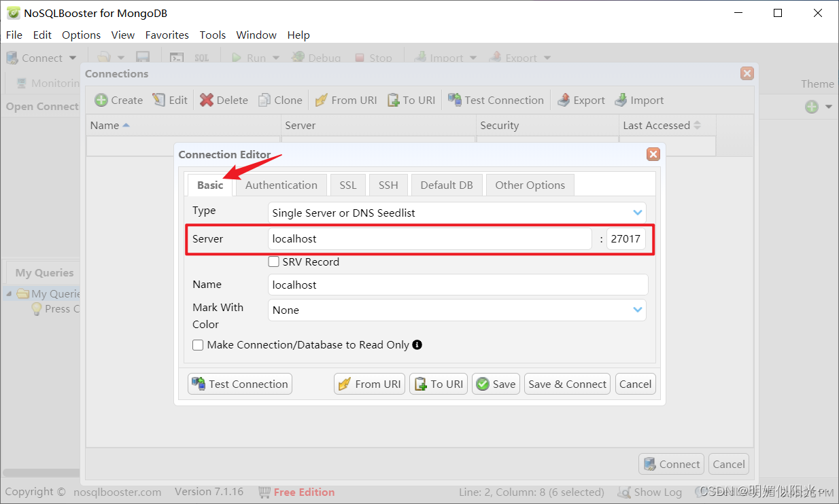The width and height of the screenshot is (839, 504).
Task: Click the Name input field
Action: pyautogui.click(x=458, y=285)
